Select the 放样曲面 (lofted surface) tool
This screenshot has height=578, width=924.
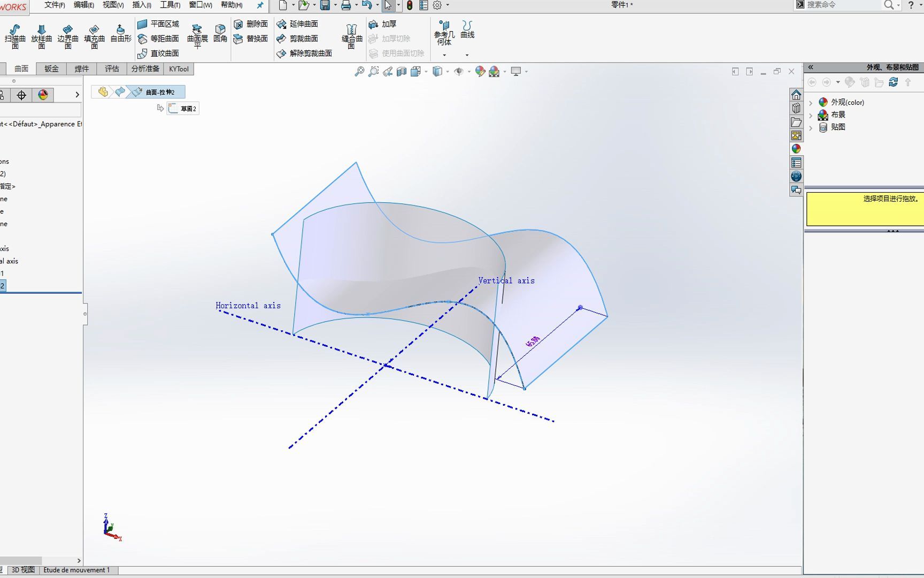pyautogui.click(x=41, y=35)
